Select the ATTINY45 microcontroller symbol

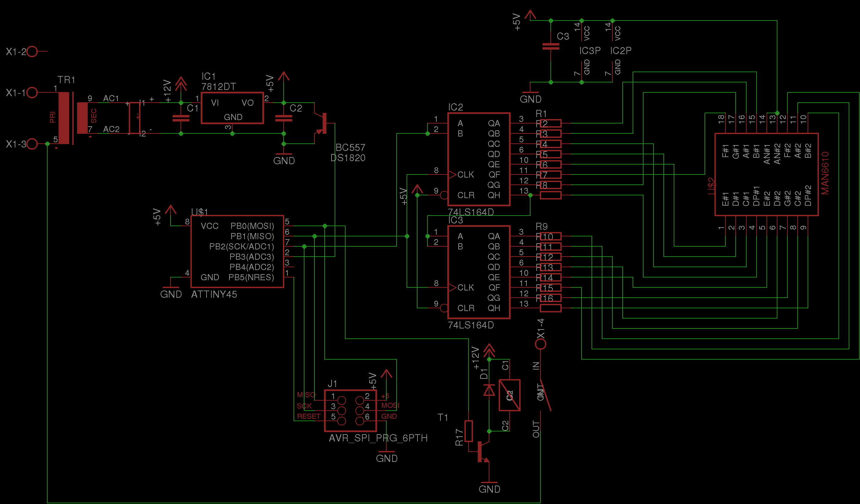coord(237,251)
